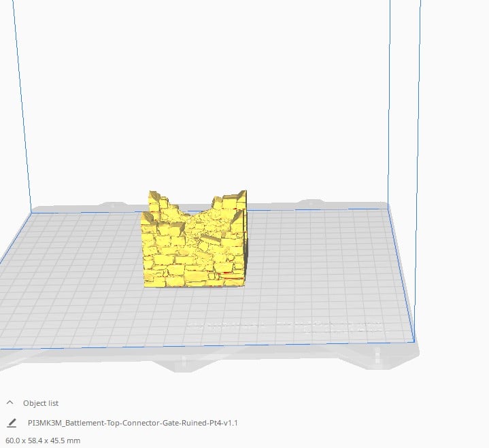Click the bottom row of stone blocks
The image size is (489, 448).
point(195,280)
